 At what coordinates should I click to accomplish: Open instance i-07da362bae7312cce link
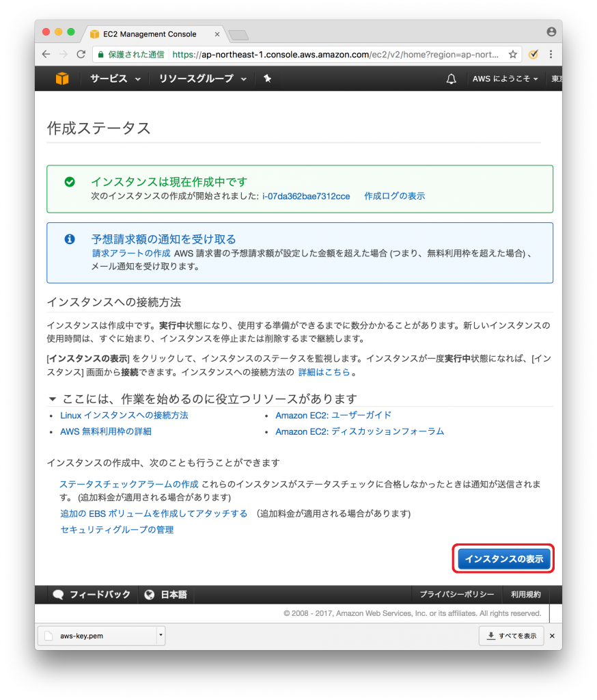[306, 196]
